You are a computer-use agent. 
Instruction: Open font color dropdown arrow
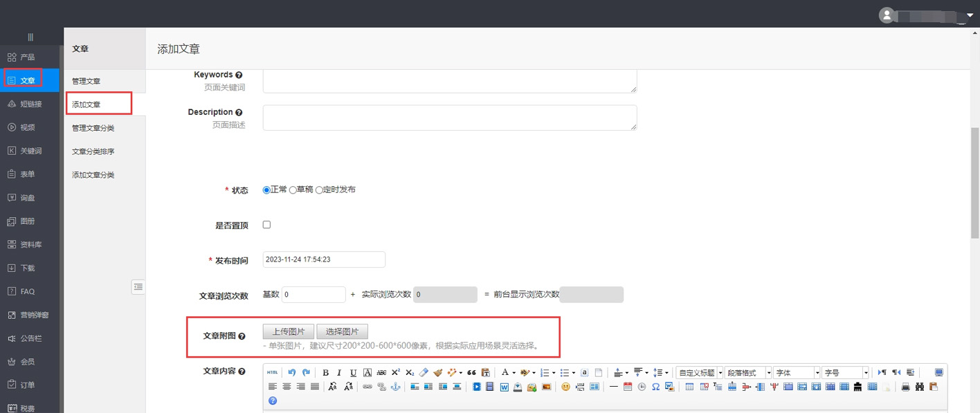(x=514, y=373)
